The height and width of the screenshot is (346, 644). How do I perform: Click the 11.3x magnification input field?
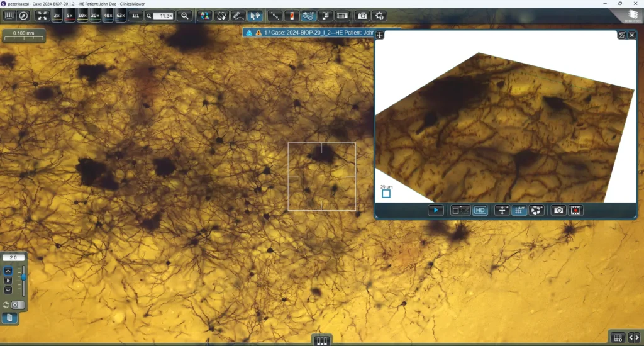164,16
